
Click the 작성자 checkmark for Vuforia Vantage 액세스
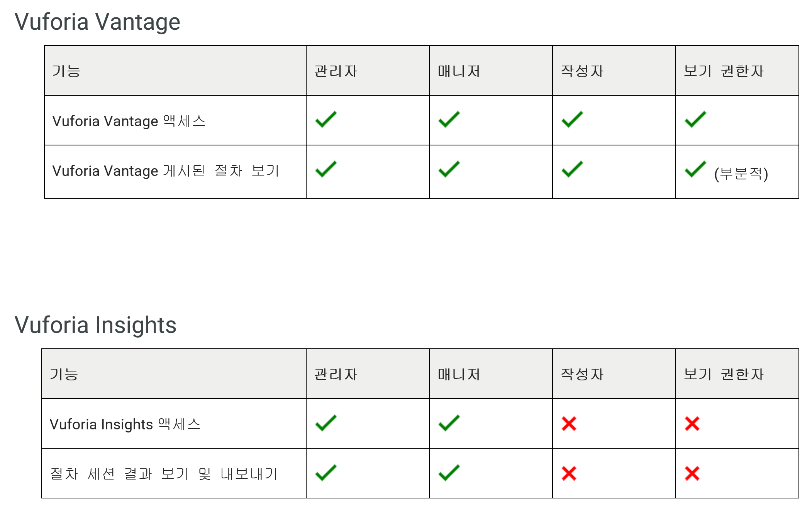572,120
